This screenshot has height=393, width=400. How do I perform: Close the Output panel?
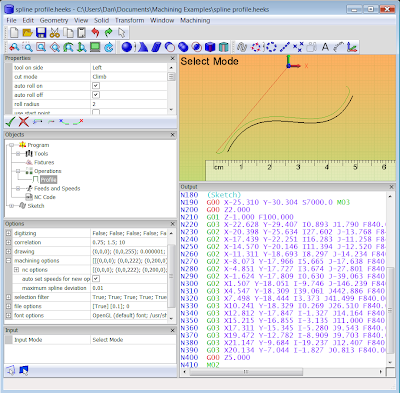(x=391, y=187)
